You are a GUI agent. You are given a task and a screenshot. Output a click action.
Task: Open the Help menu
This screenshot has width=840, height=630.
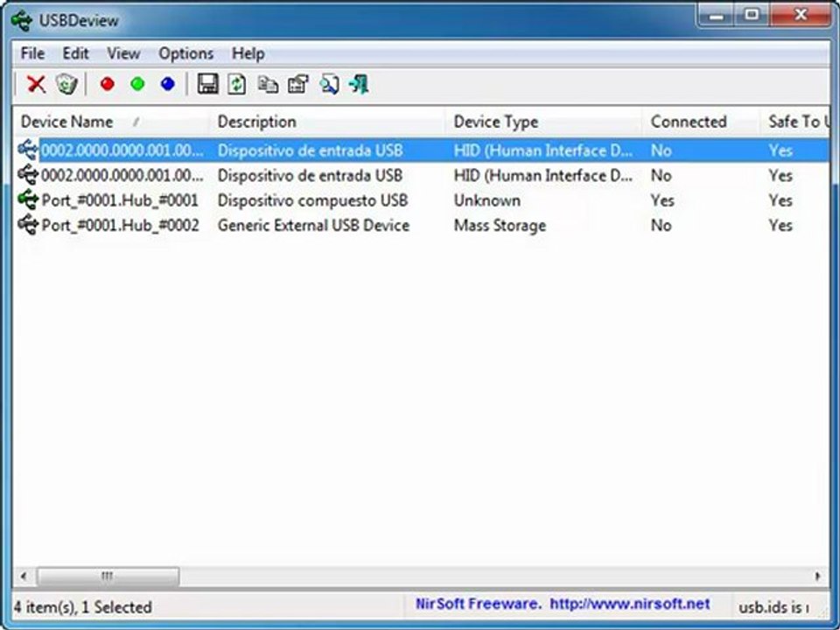click(x=248, y=53)
